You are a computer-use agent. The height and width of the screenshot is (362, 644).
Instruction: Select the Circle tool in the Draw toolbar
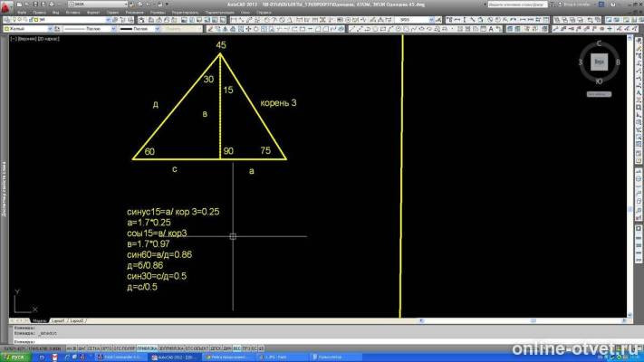(399, 29)
